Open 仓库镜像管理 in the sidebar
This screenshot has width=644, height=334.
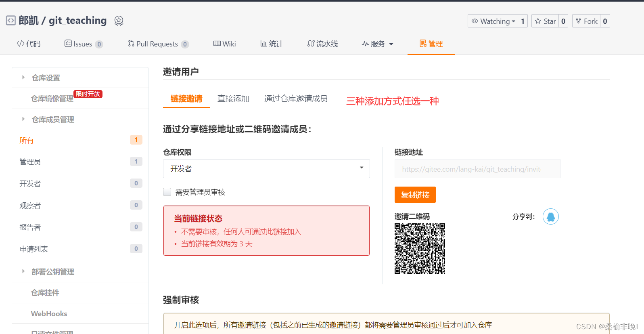coord(52,99)
